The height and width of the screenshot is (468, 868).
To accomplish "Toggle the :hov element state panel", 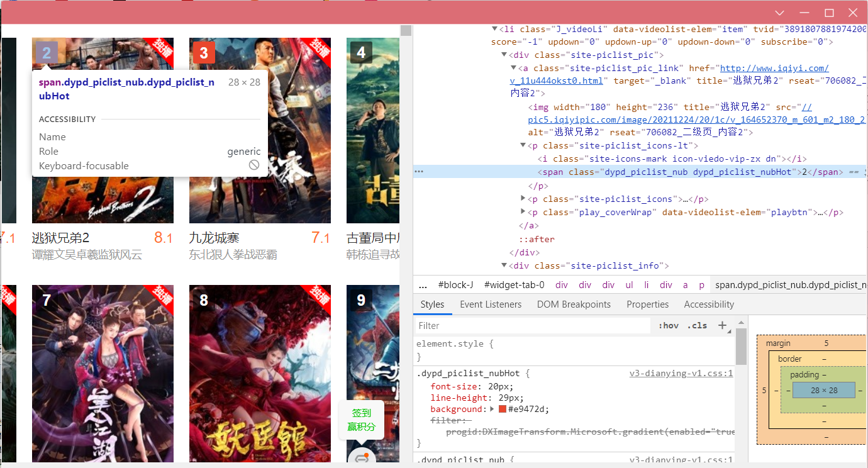I will [x=669, y=325].
